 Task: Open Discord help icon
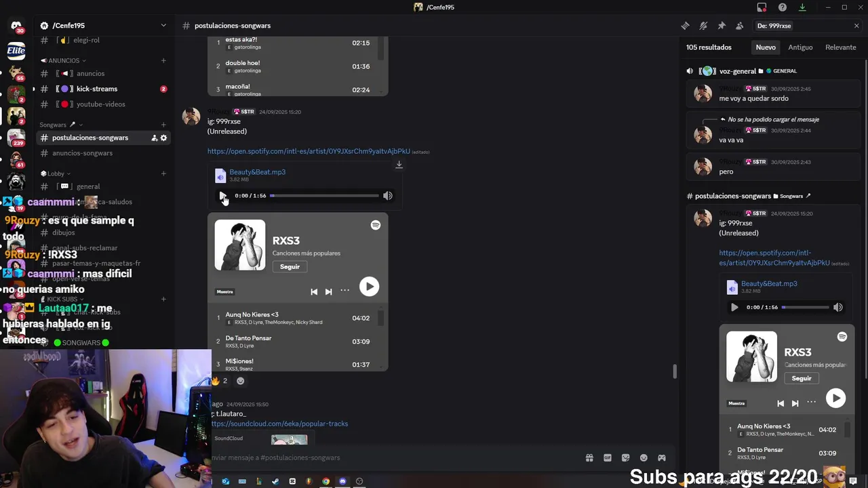point(783,7)
